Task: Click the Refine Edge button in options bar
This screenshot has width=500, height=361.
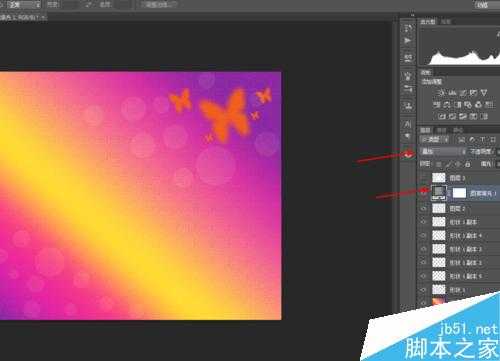Action: click(159, 5)
